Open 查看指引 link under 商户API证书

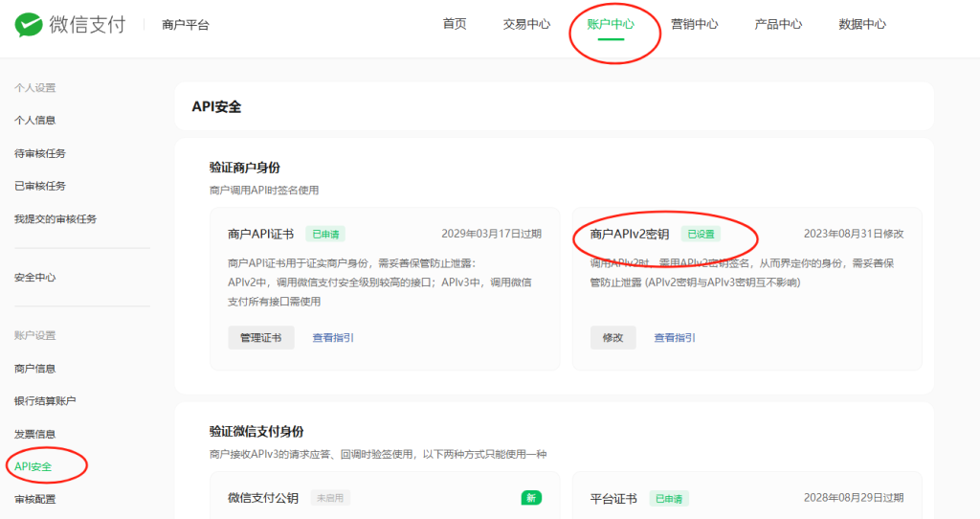[x=333, y=338]
